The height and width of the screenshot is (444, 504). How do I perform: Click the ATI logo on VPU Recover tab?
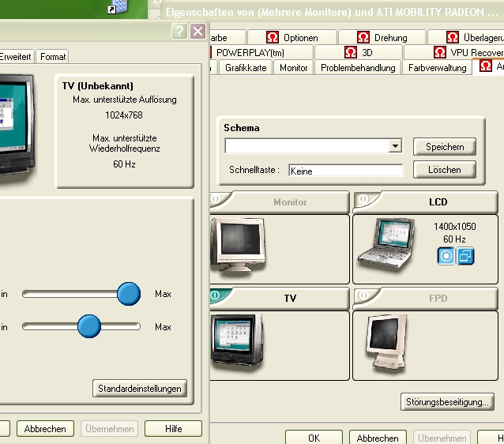click(x=440, y=52)
